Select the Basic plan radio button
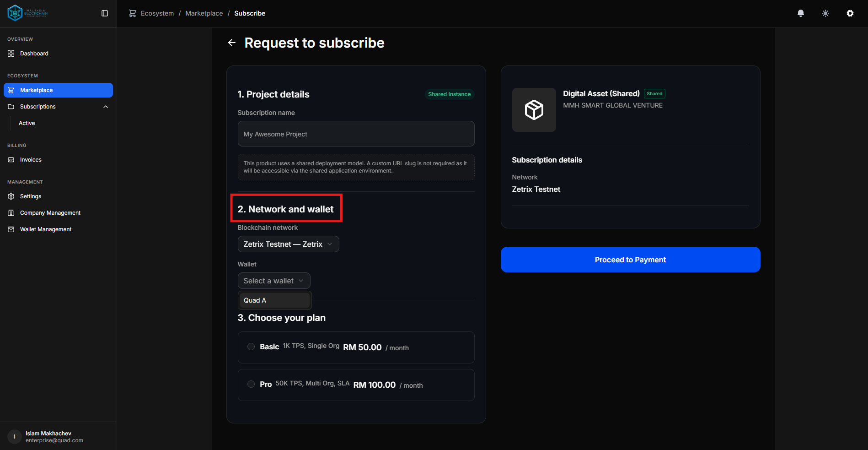 point(251,347)
